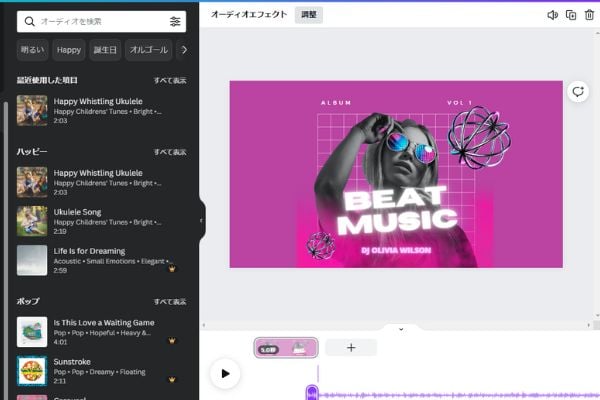Add a new page with plus button
600x400 pixels.
pyautogui.click(x=351, y=348)
